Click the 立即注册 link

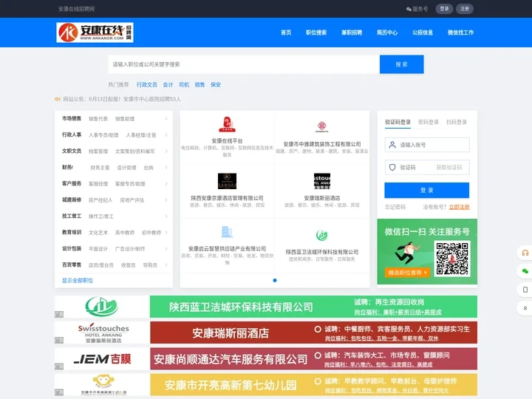tap(459, 207)
